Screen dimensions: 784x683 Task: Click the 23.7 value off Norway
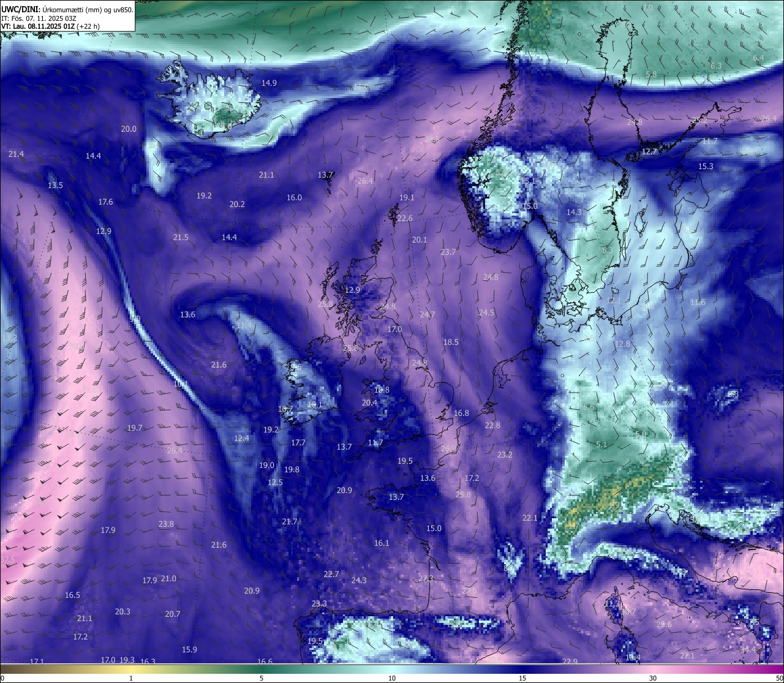(x=448, y=252)
